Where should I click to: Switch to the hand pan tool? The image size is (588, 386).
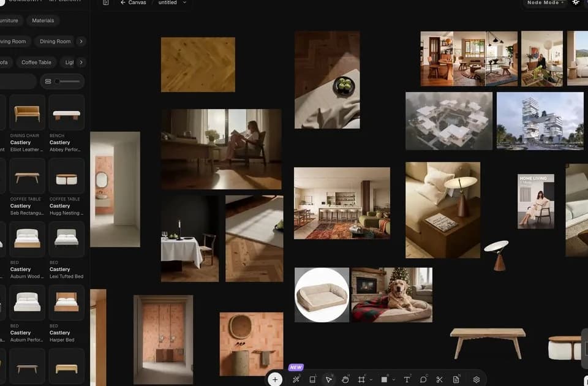(345, 379)
